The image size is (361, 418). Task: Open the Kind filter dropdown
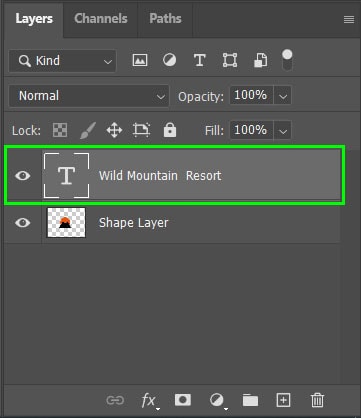click(x=63, y=61)
